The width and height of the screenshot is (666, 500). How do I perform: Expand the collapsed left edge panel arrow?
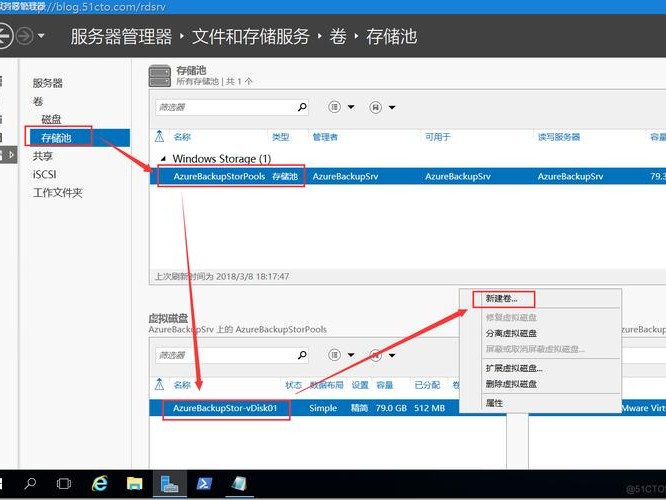coord(11,155)
